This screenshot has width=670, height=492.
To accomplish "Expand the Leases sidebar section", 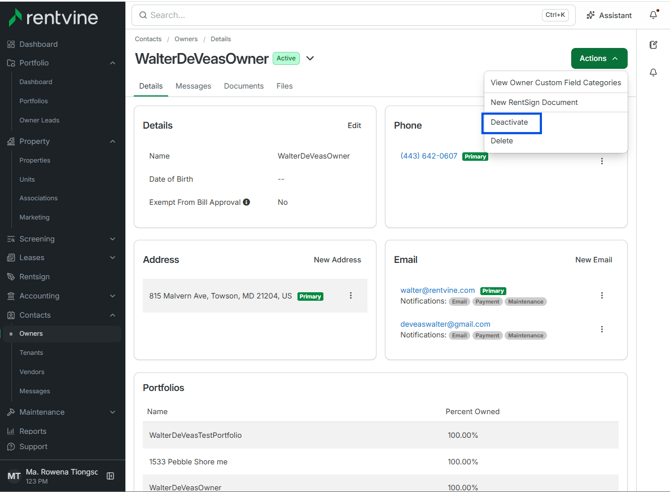I will click(x=112, y=258).
